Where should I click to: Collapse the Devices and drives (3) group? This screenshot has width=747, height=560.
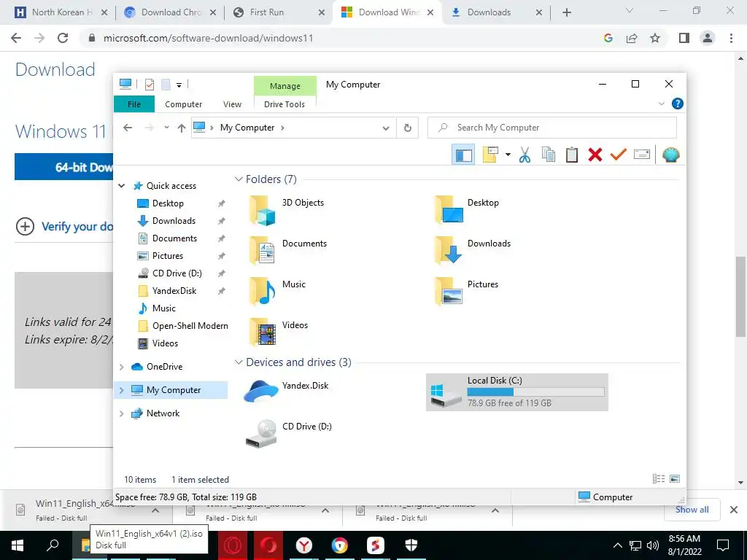tap(239, 362)
